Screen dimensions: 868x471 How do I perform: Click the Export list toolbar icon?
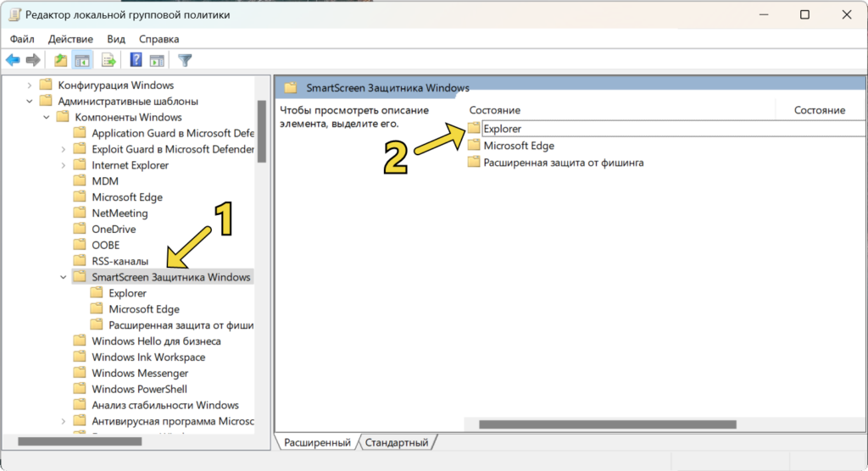point(108,60)
